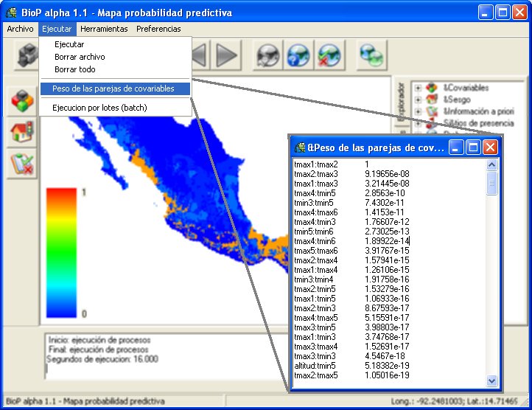Image resolution: width=532 pixels, height=410 pixels.
Task: Click the tmax4:tmax6 row label
Action: point(316,212)
